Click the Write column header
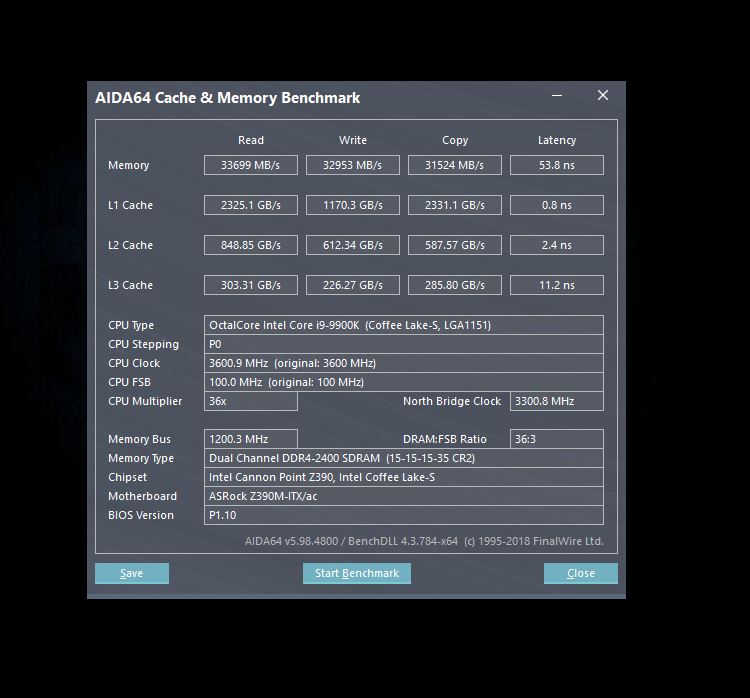Screen dimensions: 750x698 pos(353,140)
